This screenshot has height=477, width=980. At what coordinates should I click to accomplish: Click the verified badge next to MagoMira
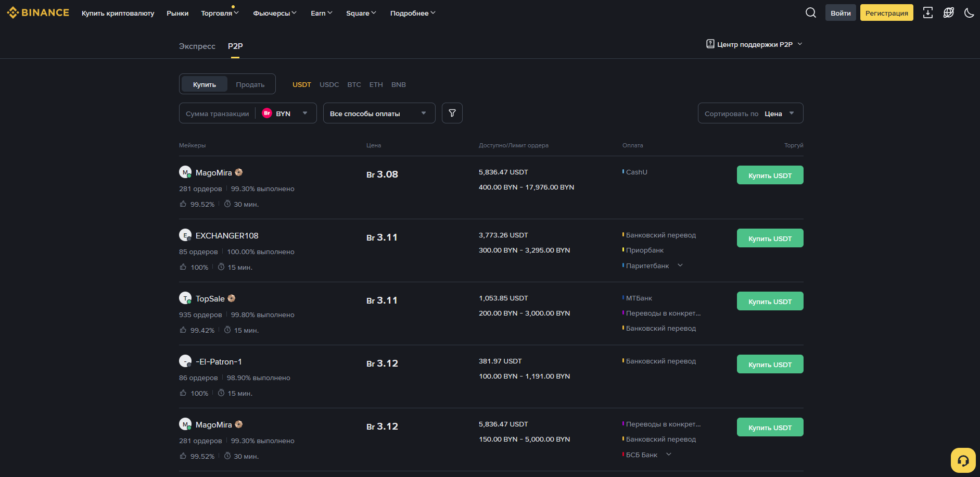(239, 172)
